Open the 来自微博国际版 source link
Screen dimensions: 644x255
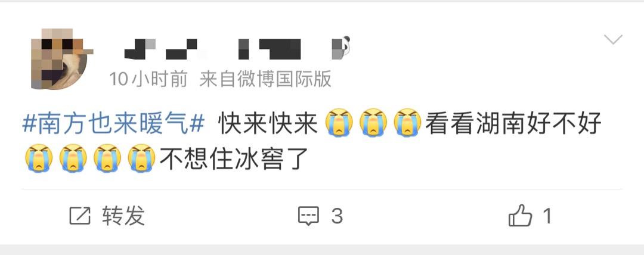pyautogui.click(x=265, y=79)
